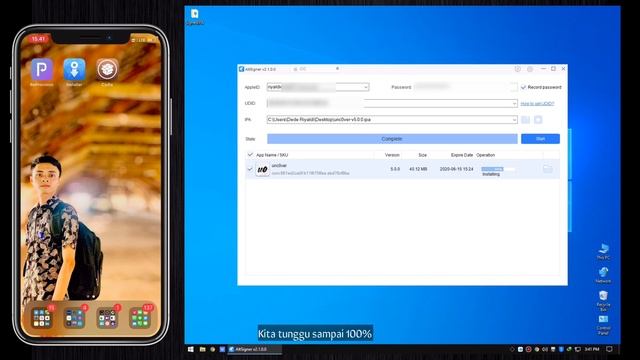This screenshot has width=640, height=360.
Task: Click the help icon in AltSigner title bar
Action: tap(518, 69)
